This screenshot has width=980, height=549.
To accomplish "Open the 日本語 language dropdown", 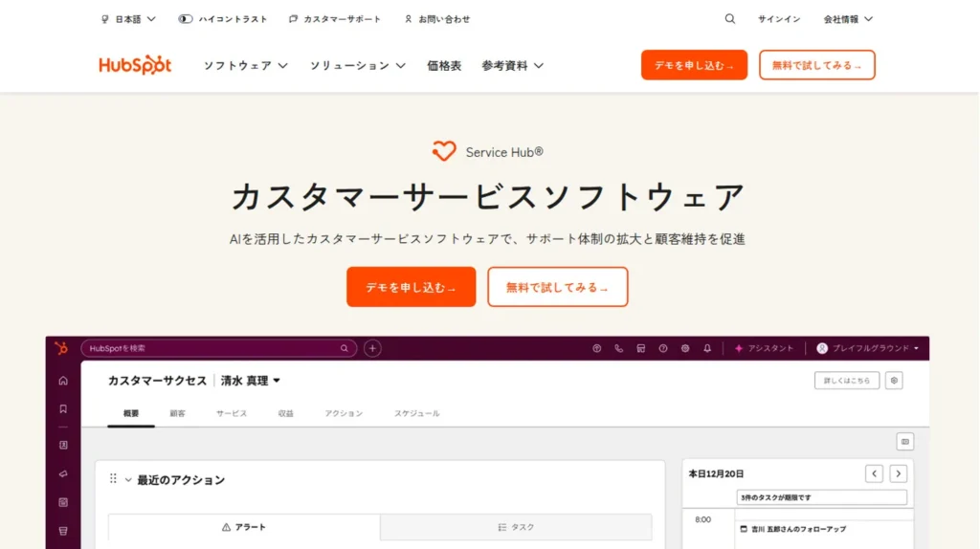I will pos(128,19).
